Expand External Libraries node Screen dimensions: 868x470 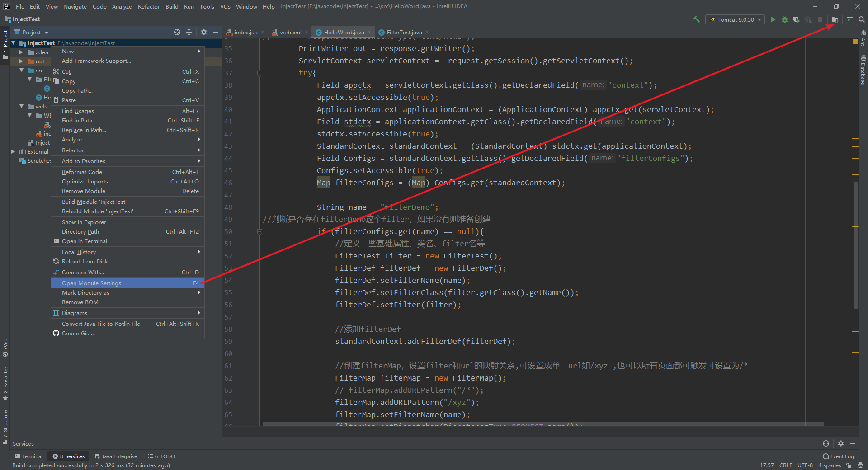[x=13, y=151]
